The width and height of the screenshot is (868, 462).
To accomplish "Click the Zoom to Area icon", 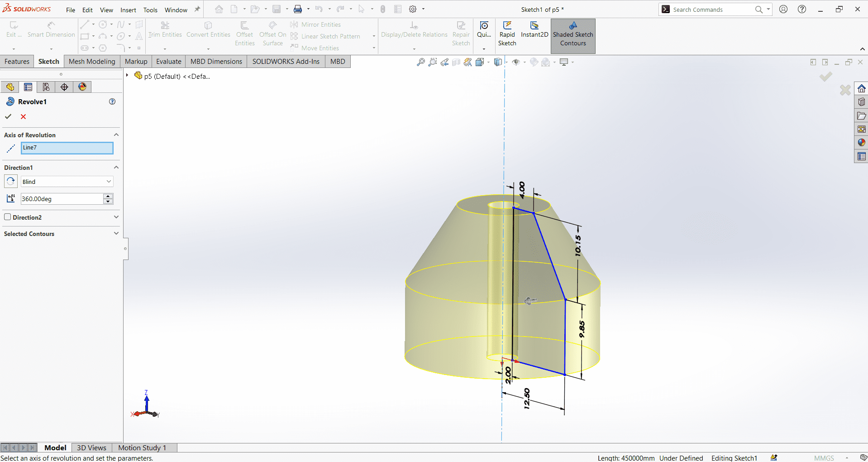I will (x=433, y=62).
